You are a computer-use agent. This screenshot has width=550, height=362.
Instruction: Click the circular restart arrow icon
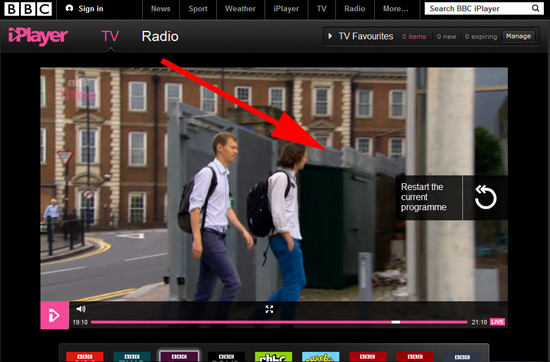485,197
